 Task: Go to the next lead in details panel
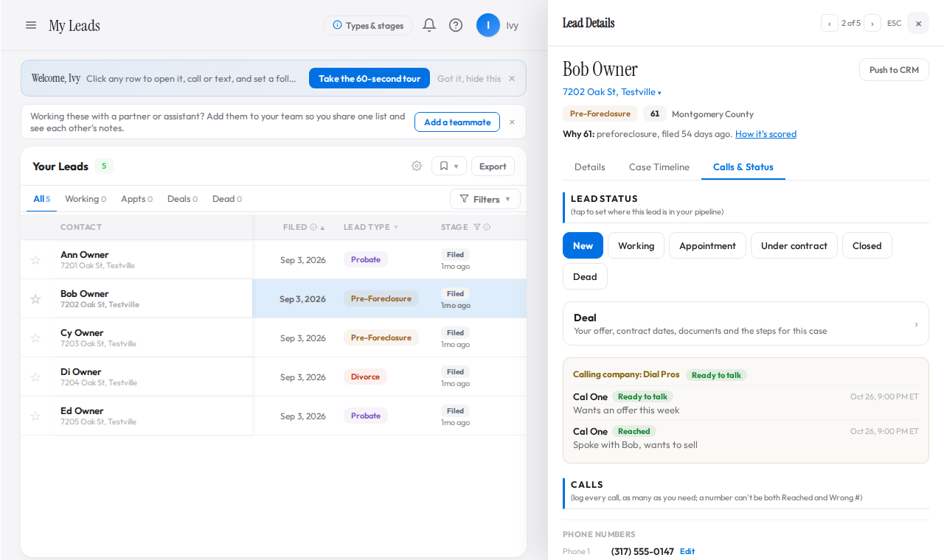click(x=872, y=23)
